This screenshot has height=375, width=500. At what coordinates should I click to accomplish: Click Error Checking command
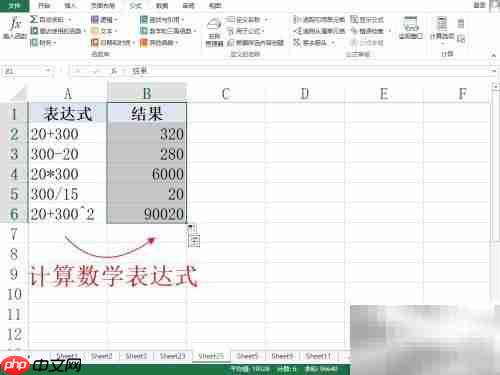[367, 31]
